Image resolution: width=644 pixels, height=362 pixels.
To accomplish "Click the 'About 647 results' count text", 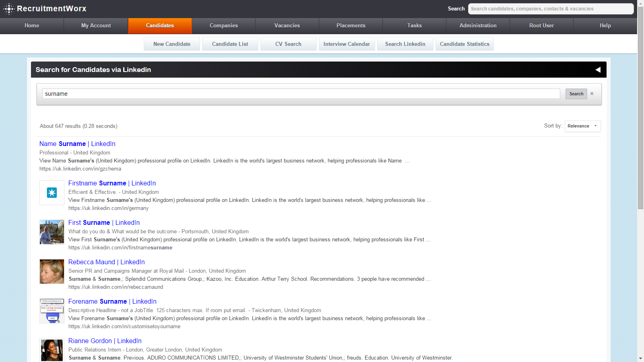I will point(78,126).
